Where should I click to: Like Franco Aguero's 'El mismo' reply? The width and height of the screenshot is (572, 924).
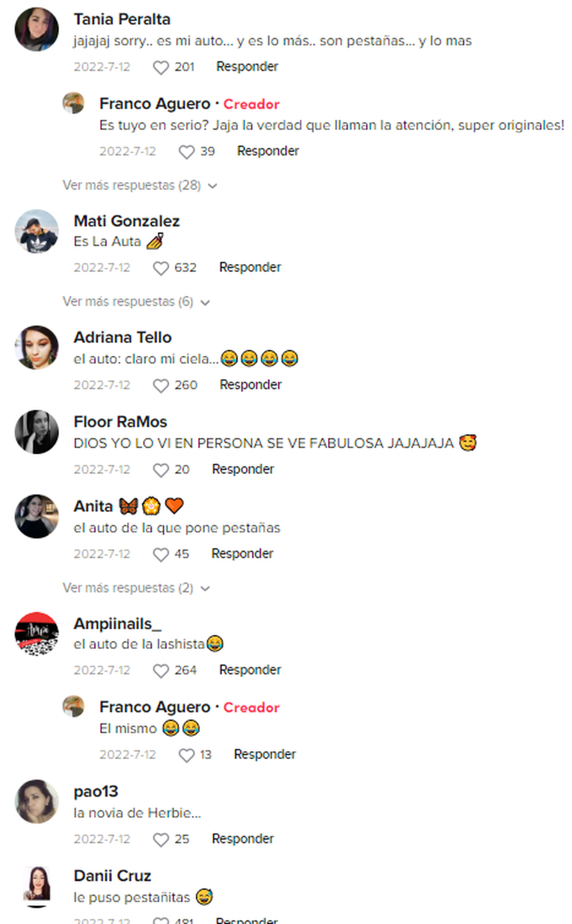coord(186,755)
